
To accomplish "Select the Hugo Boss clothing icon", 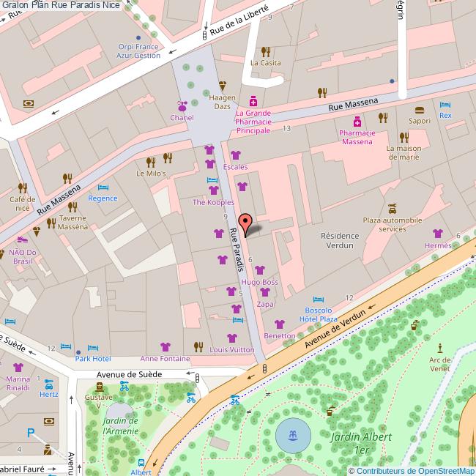I will (x=259, y=270).
